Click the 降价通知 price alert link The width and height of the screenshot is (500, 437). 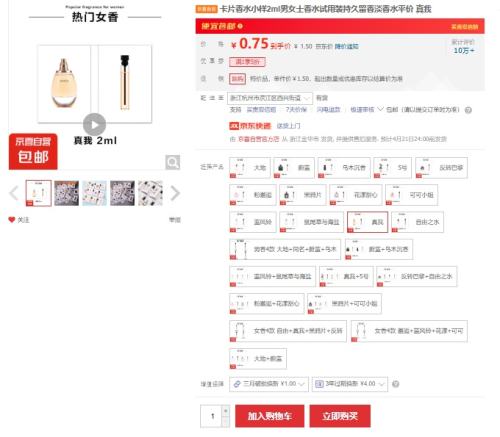(x=346, y=46)
